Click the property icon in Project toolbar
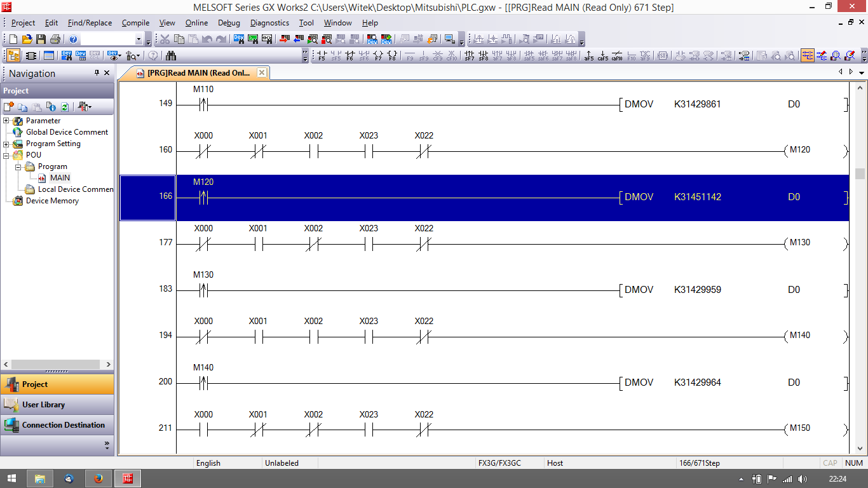Viewport: 868px width, 488px height. pyautogui.click(x=51, y=107)
